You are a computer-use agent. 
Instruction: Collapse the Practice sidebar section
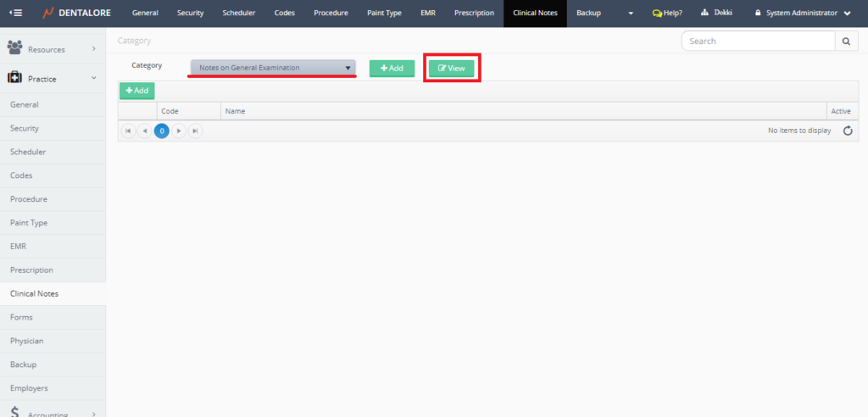coord(53,78)
